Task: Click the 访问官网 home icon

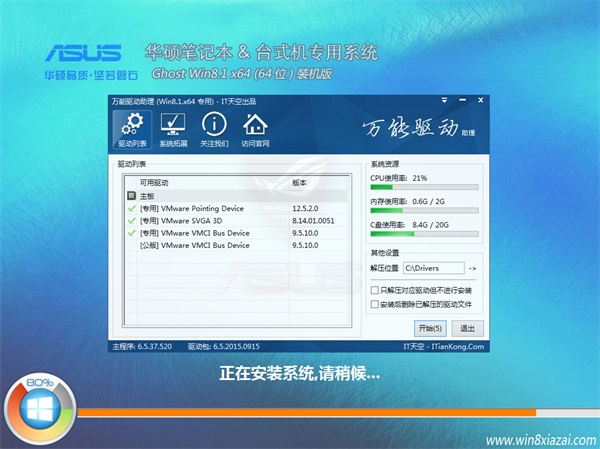Action: click(x=255, y=130)
